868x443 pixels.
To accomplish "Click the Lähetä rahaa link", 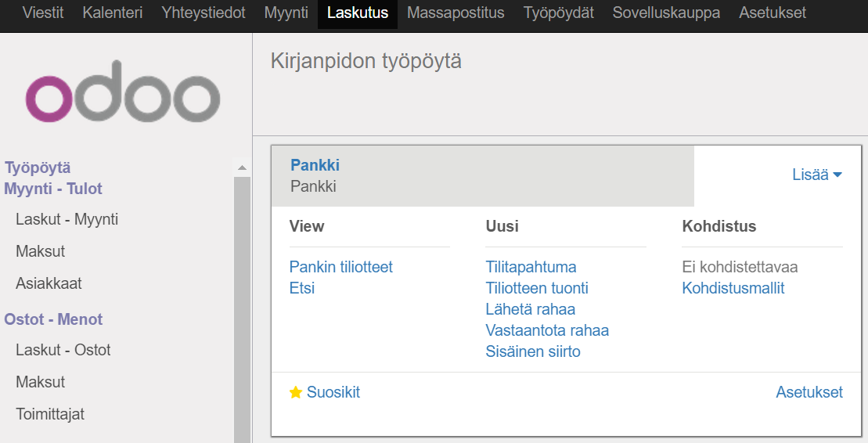I will tap(531, 309).
